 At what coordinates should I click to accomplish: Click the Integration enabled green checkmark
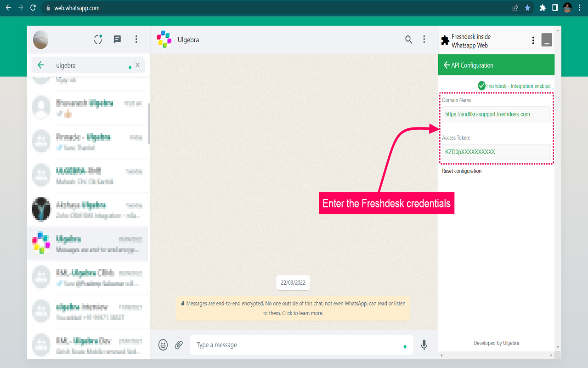pyautogui.click(x=481, y=86)
